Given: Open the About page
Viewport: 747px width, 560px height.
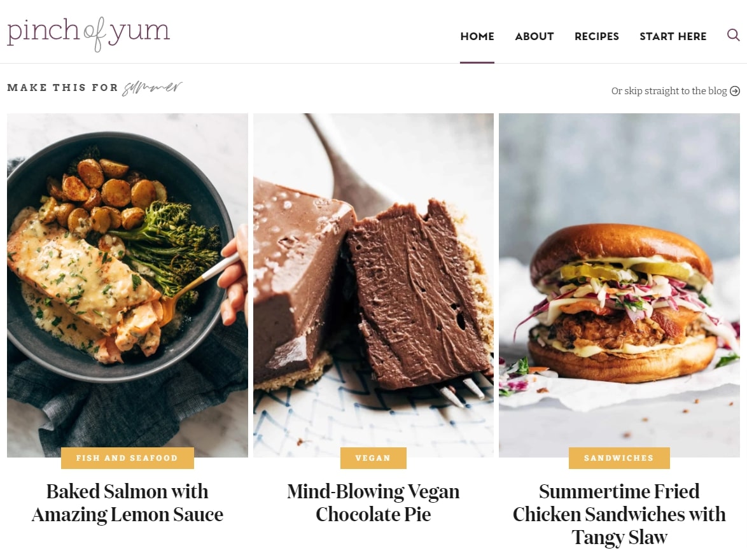Looking at the screenshot, I should click(534, 36).
